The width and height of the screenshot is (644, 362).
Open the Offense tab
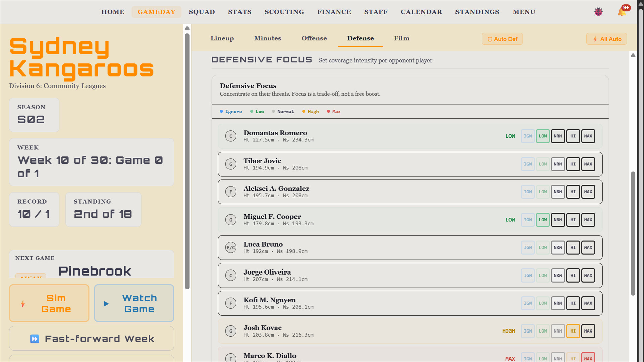pyautogui.click(x=314, y=38)
